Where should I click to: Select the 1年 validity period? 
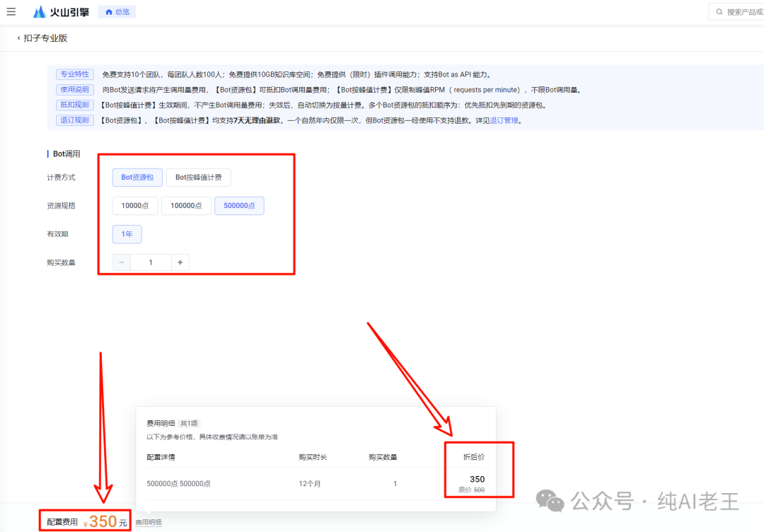point(127,234)
